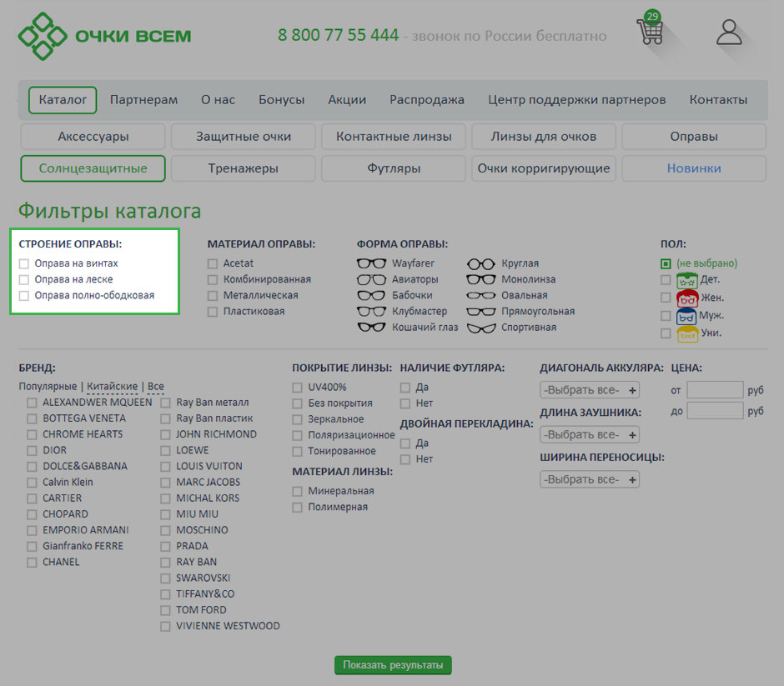Select the Спортивная frame shape icon
784x686 pixels.
click(x=481, y=328)
